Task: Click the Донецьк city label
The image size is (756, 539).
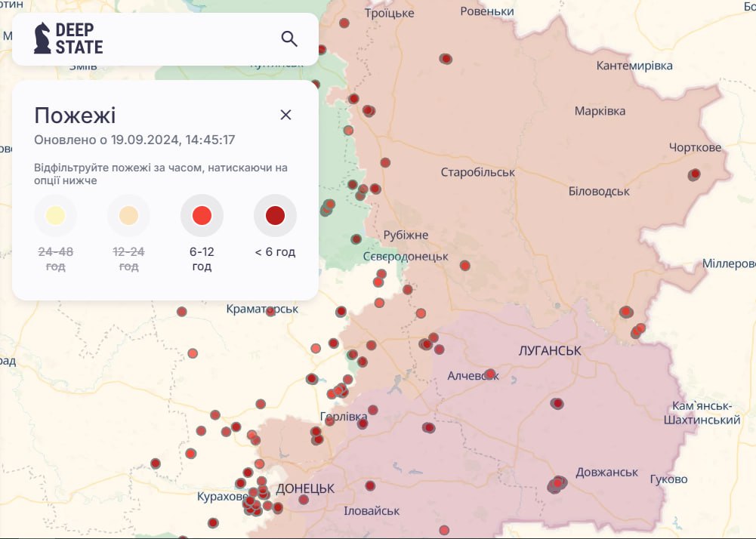Action: pos(305,488)
